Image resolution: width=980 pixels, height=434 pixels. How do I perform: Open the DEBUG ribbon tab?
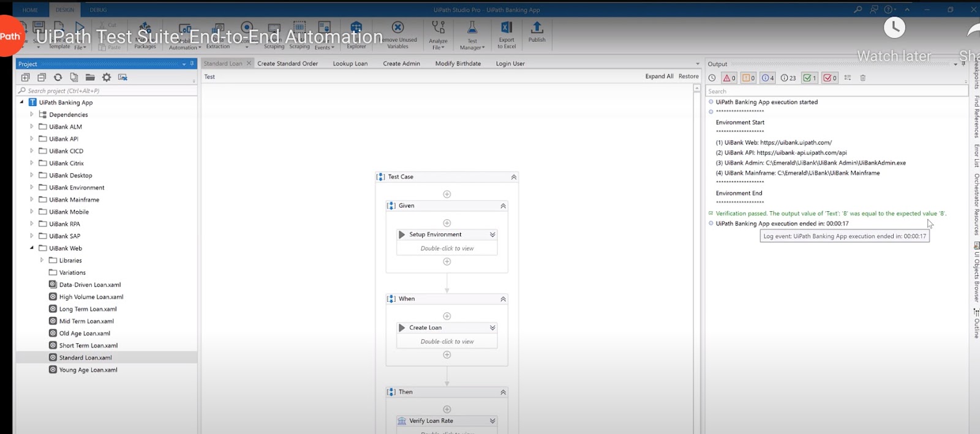point(98,10)
